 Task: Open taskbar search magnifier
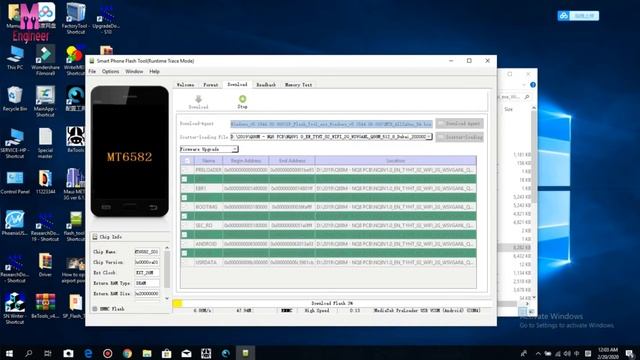point(28,353)
